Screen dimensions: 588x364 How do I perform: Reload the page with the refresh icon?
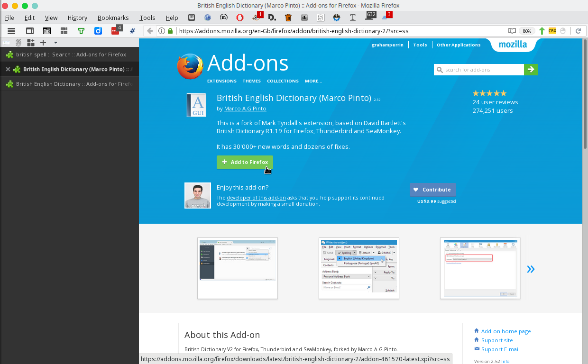pos(578,31)
